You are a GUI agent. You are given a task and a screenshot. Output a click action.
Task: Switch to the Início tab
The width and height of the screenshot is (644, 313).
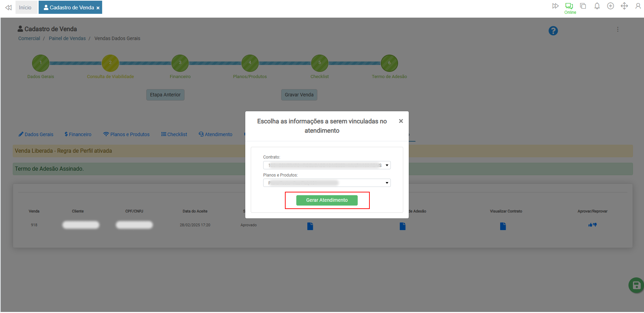tap(25, 8)
